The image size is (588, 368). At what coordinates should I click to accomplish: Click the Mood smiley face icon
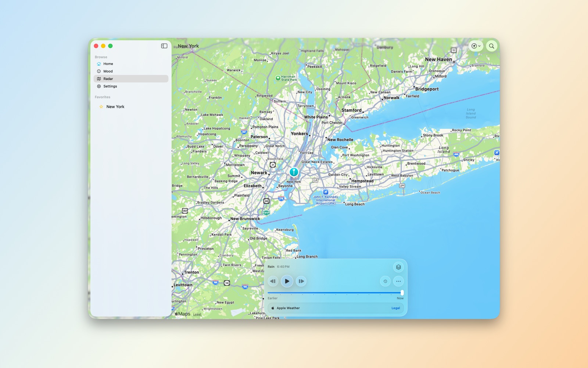tap(99, 71)
